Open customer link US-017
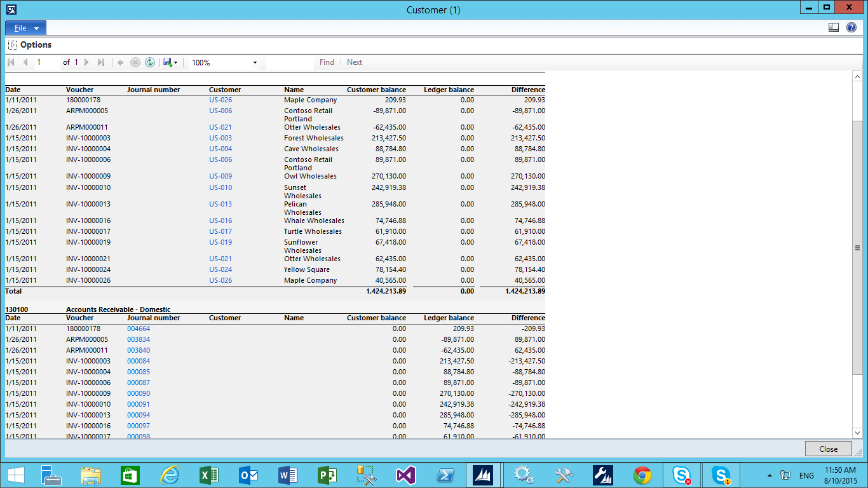 point(220,231)
